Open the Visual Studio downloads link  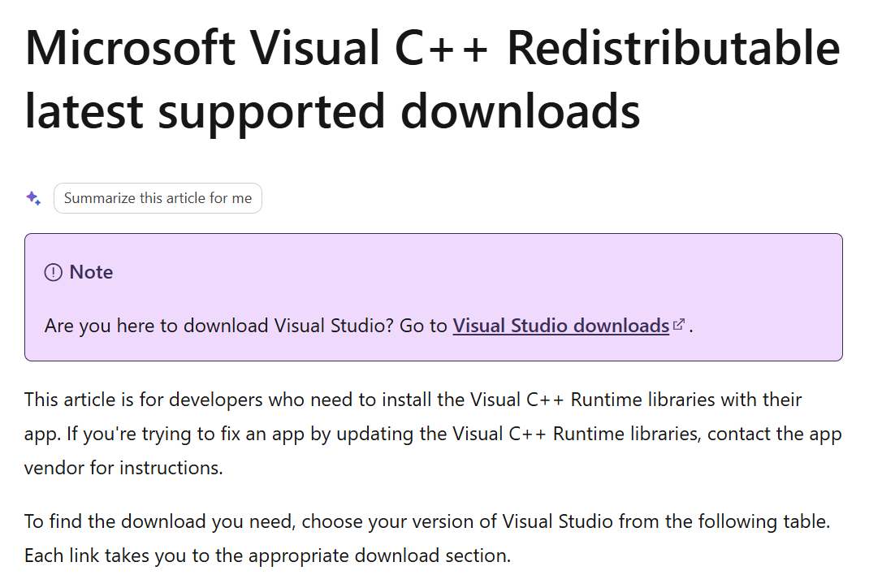pos(561,326)
